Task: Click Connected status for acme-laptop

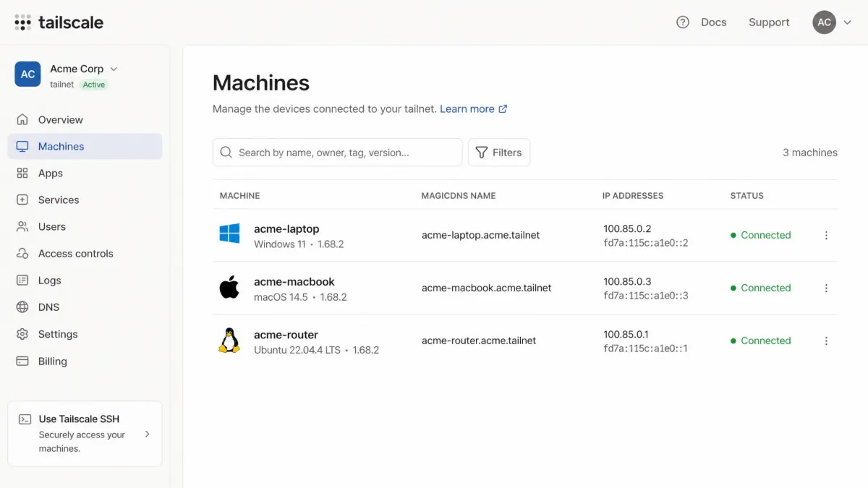Action: 761,235
